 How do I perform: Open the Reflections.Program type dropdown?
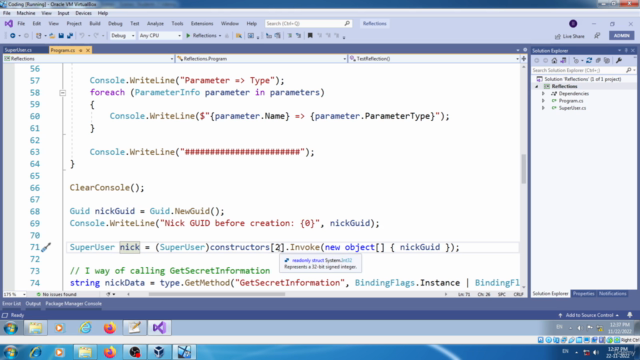pyautogui.click(x=261, y=59)
